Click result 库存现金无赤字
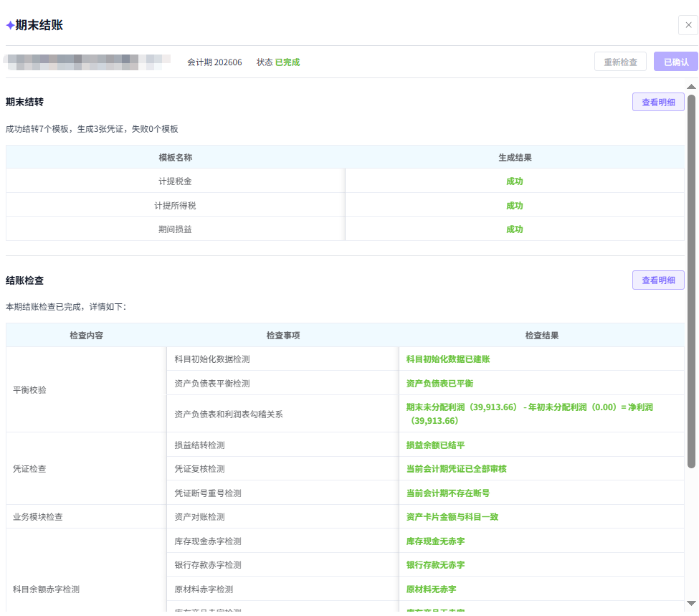Viewport: 699px width, 616px height. 435,541
